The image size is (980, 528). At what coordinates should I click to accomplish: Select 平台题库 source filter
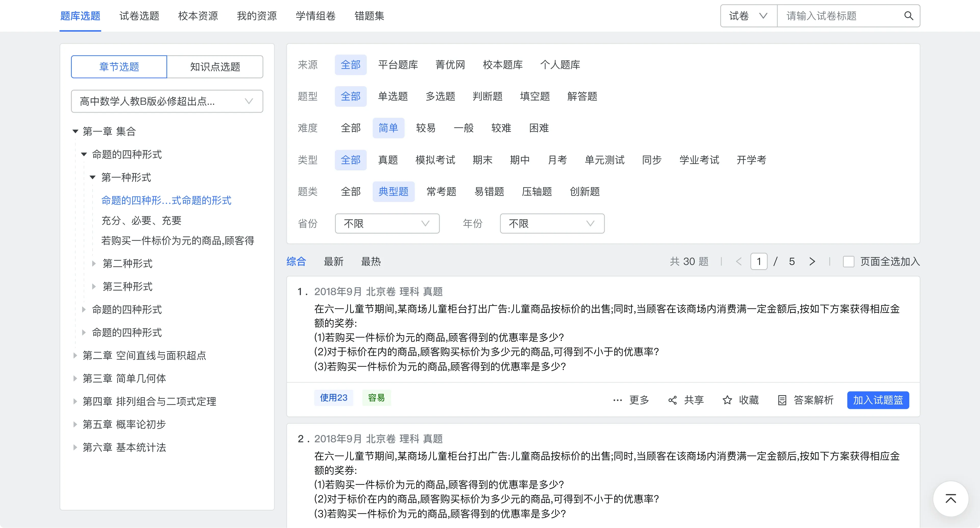(x=398, y=65)
